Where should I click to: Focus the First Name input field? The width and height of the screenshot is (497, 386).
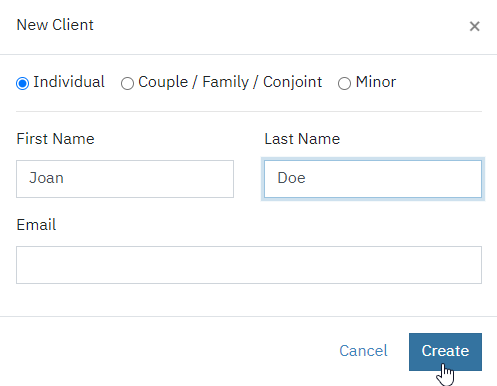125,179
